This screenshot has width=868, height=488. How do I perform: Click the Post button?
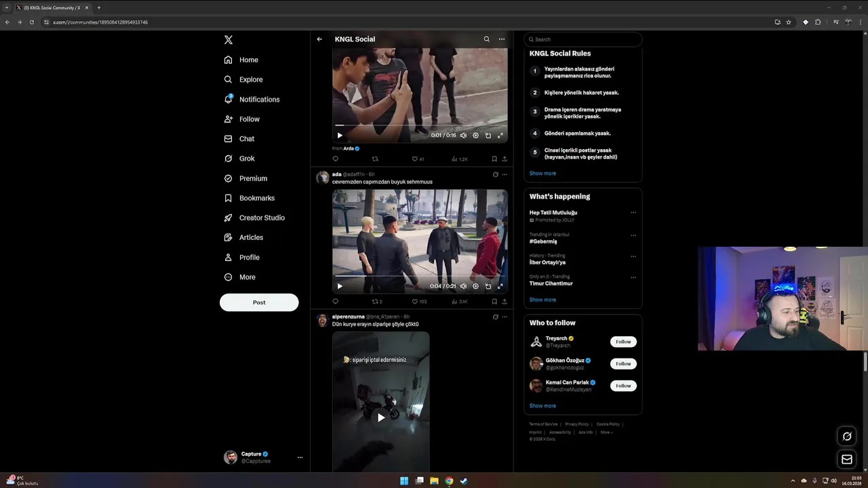259,302
